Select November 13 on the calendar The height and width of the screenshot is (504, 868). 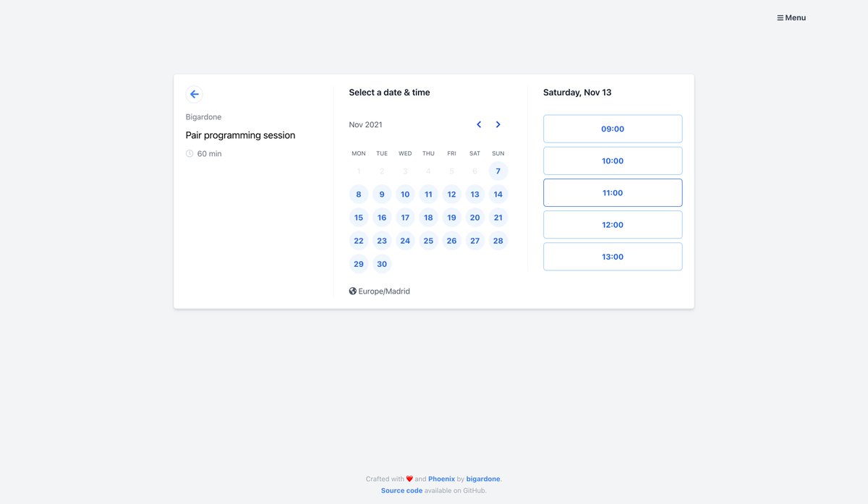475,195
